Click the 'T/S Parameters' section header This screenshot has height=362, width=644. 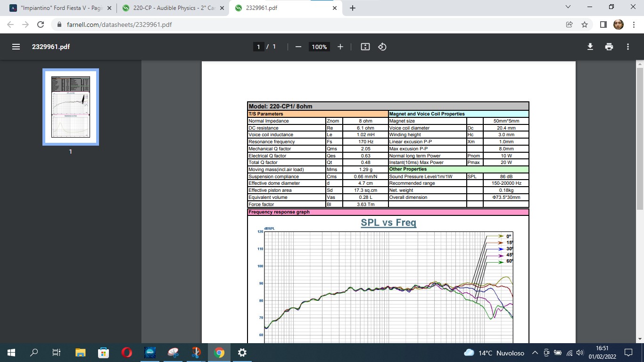pyautogui.click(x=266, y=114)
